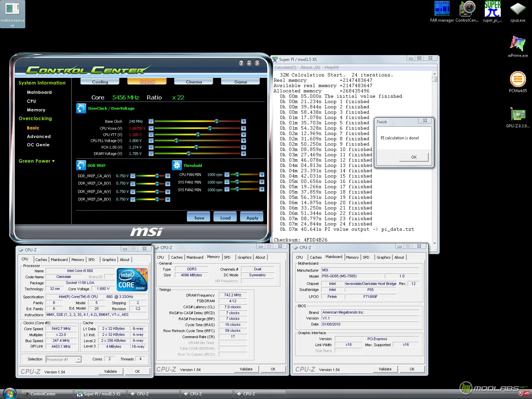Increase Base Clock with plus button
Viewport: 532px width, 399px height.
[x=243, y=122]
